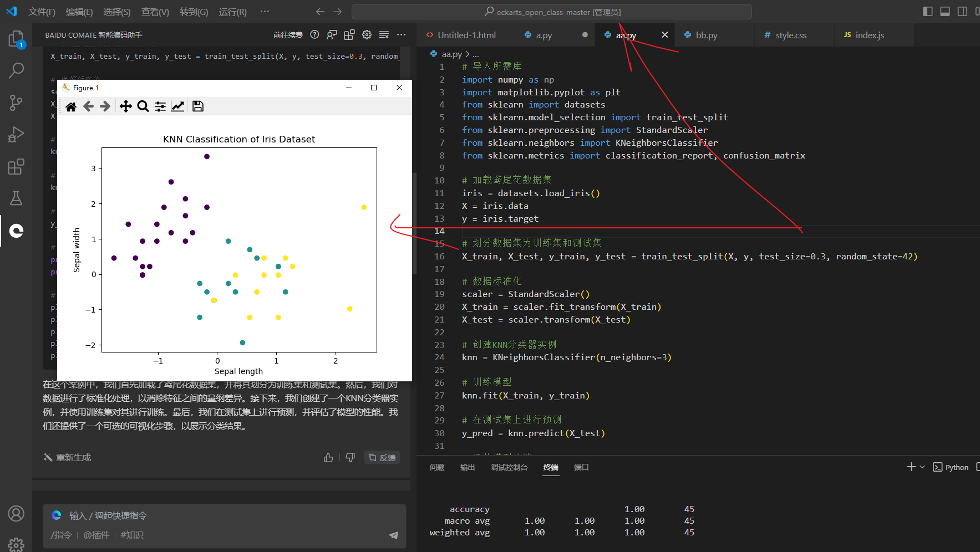Click the 反馈 feedback button

coord(382,458)
